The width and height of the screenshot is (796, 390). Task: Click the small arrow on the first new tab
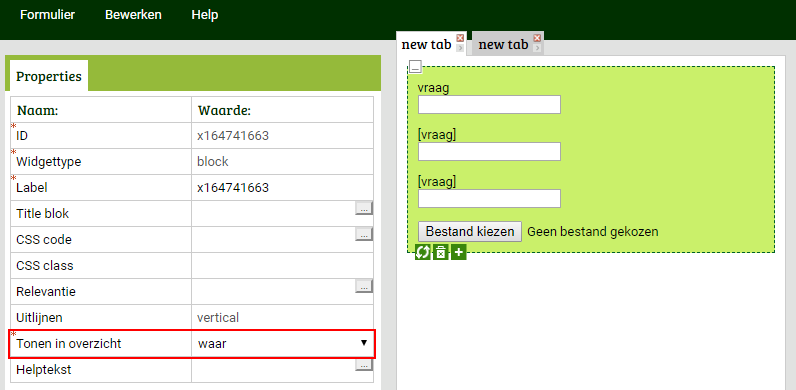[x=460, y=48]
